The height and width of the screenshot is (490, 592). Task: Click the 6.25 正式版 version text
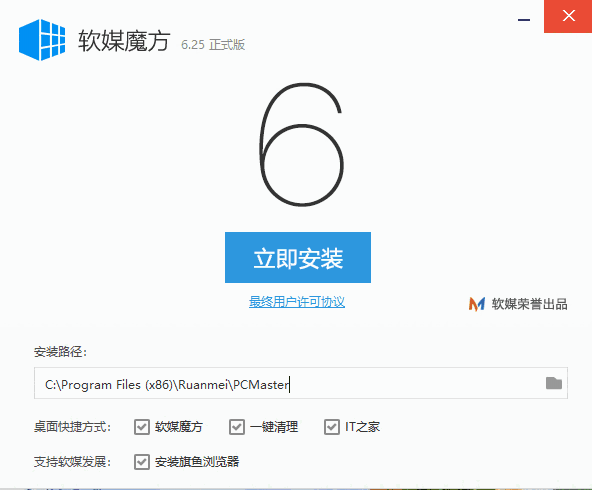213,45
